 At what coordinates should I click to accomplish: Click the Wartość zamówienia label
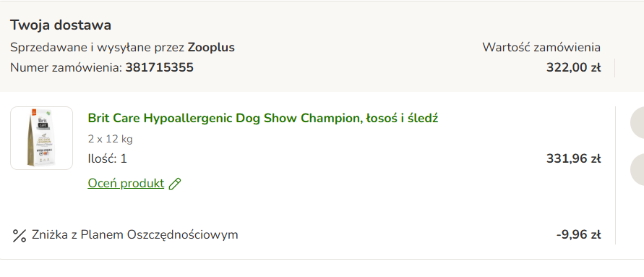541,47
